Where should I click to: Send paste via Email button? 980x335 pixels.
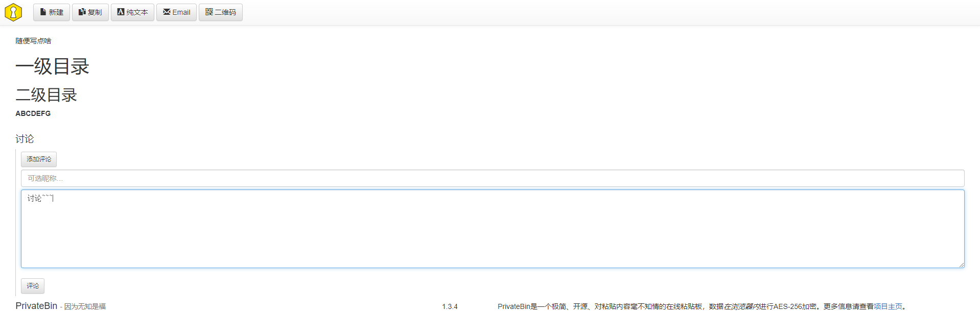(176, 12)
